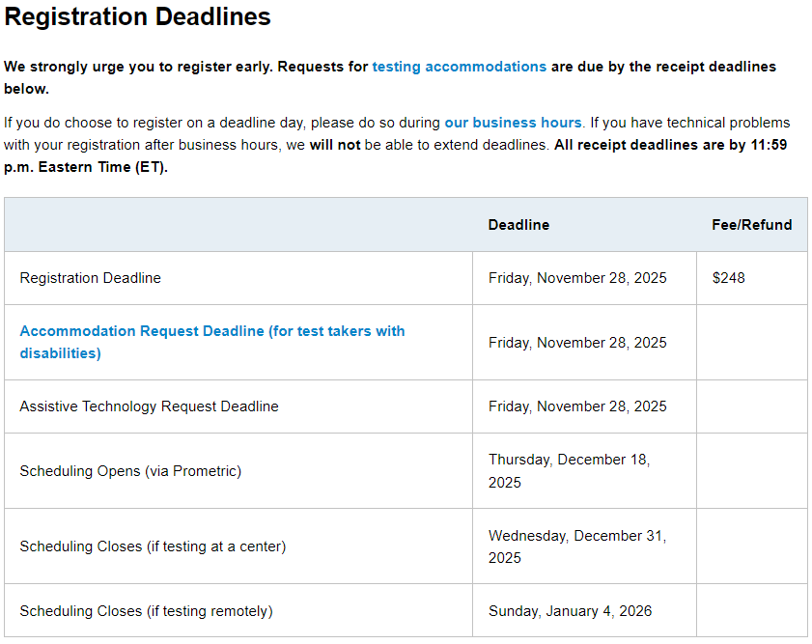This screenshot has height=644, width=812.
Task: Open the testing accommodations link
Action: tap(459, 67)
